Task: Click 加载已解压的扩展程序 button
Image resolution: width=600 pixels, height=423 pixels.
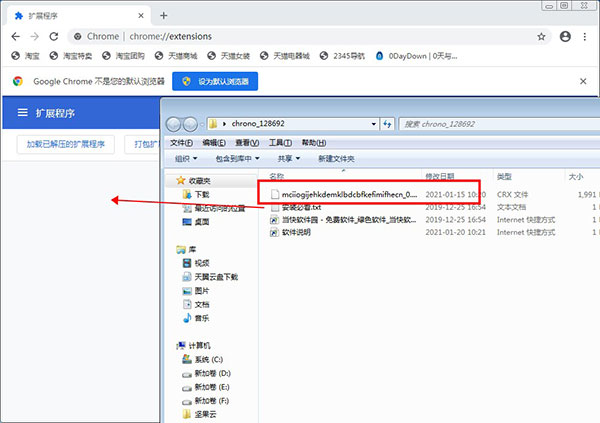Action: click(x=67, y=145)
